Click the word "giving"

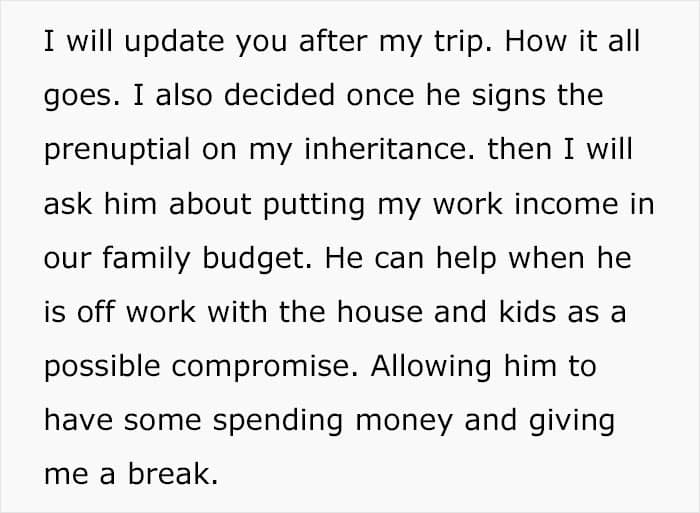[575, 420]
